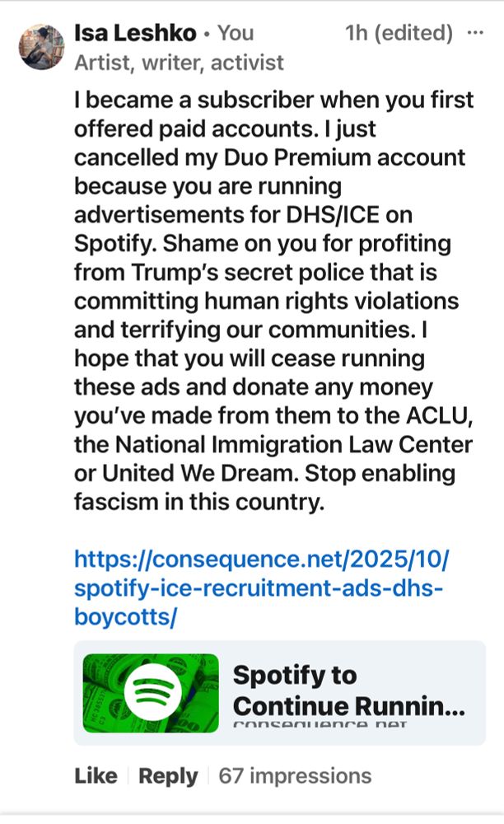The width and height of the screenshot is (504, 824).
Task: Select the 'Artist, writer, activist' headline text
Action: pos(175,62)
